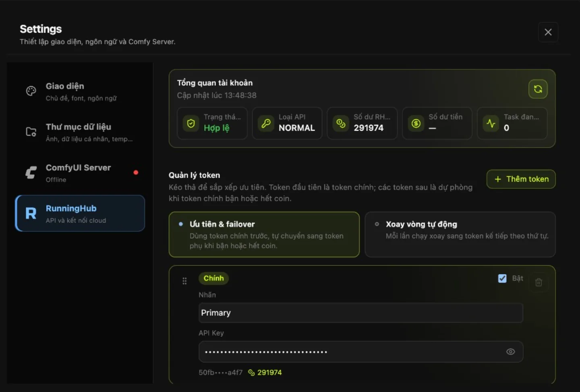The height and width of the screenshot is (392, 580).
Task: Click the coins icon in Số dư RH card
Action: [x=341, y=123]
